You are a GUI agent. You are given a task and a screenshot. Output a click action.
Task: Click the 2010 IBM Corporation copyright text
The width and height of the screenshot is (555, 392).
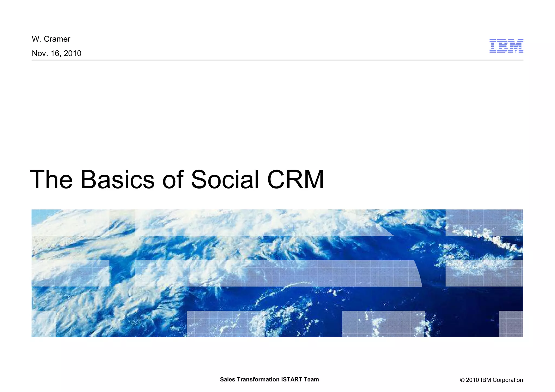pos(494,380)
